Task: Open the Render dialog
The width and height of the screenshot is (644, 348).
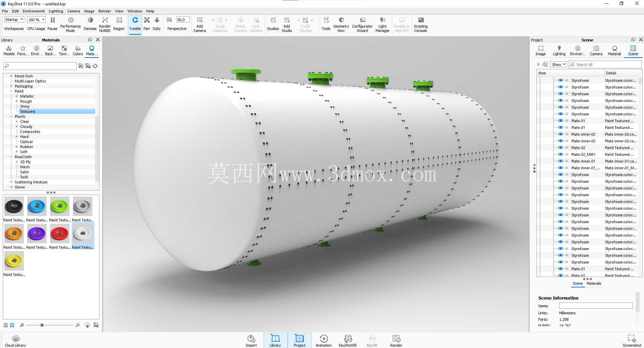Action: tap(396, 341)
